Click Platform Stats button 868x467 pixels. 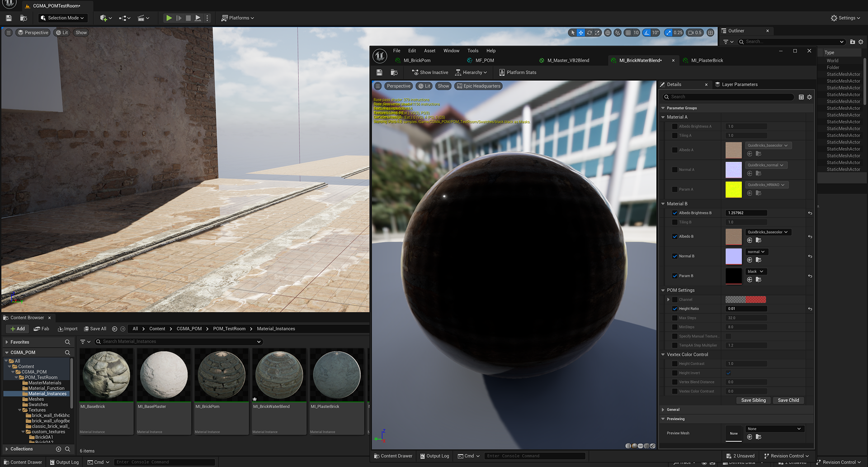pos(518,72)
